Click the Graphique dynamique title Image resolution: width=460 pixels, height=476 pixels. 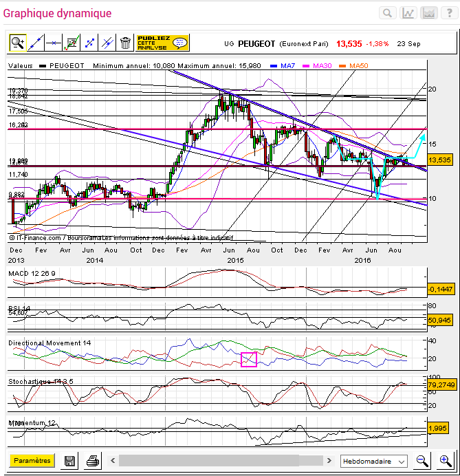point(57,13)
